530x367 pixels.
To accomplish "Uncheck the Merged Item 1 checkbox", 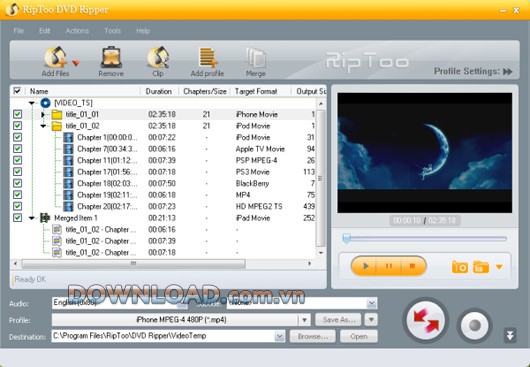I will tap(18, 218).
